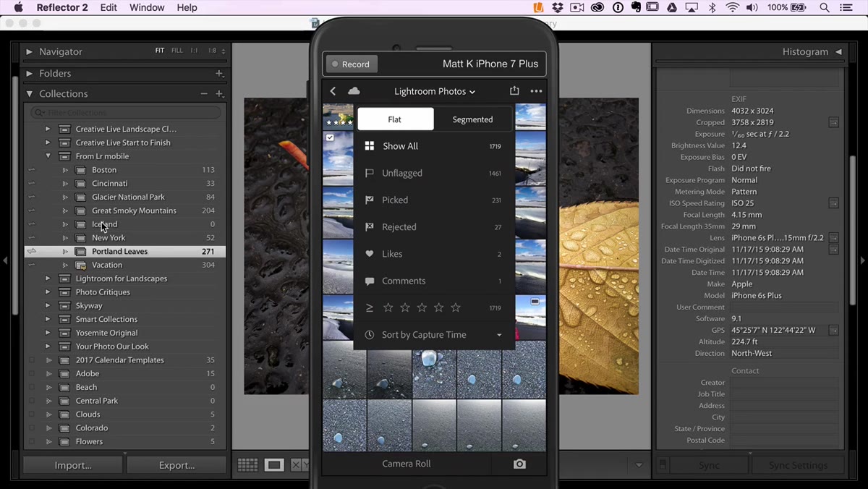868x489 pixels.
Task: Select the Segmented filter mode
Action: 472,119
